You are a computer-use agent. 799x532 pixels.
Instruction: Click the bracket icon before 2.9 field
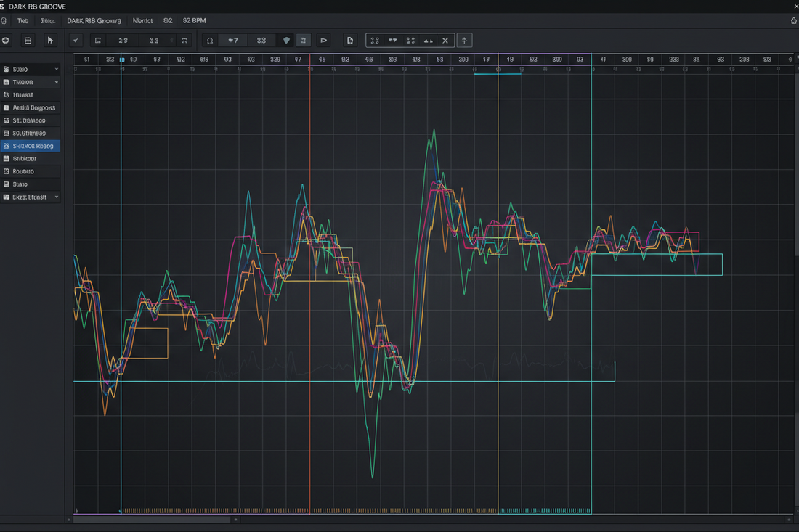click(98, 40)
